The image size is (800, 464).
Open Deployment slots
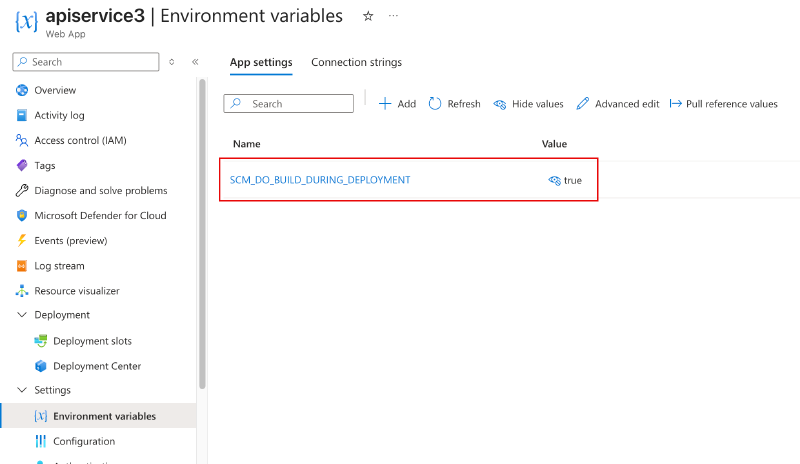click(92, 341)
